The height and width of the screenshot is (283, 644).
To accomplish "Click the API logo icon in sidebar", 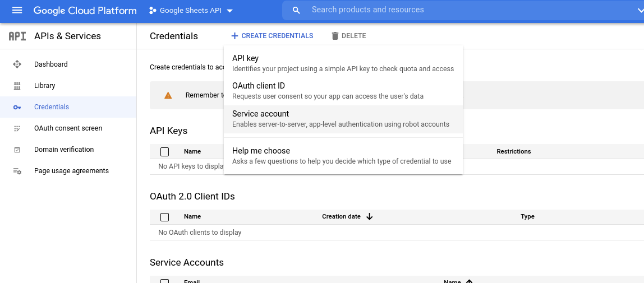I will pos(17,36).
